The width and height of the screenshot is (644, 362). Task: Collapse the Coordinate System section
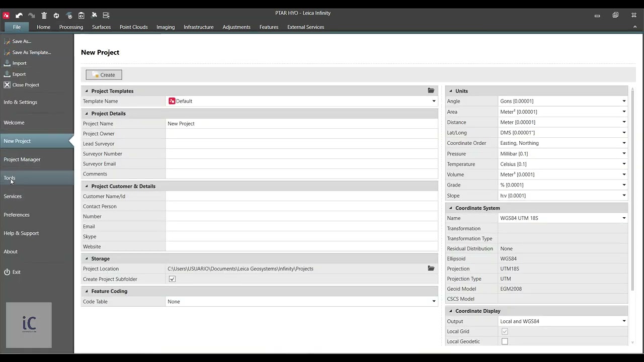pyautogui.click(x=451, y=208)
